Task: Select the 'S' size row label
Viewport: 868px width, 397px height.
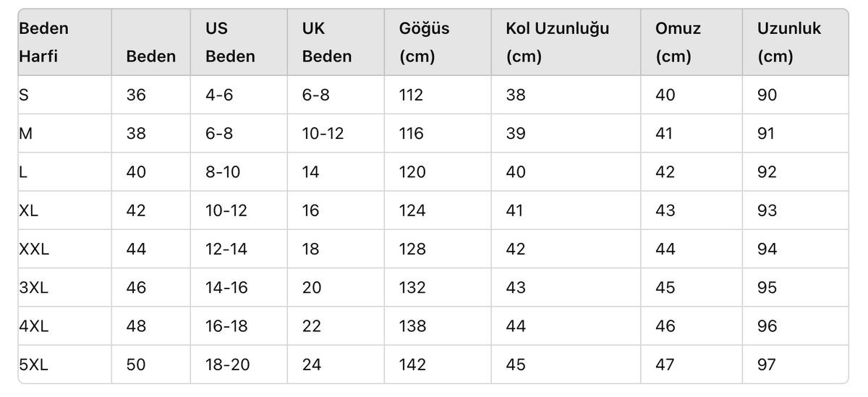Action: (24, 95)
